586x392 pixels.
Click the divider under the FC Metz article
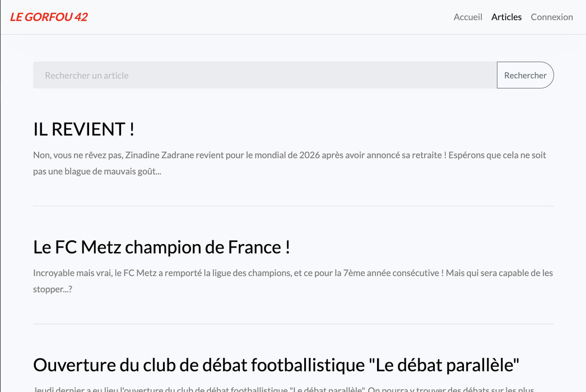(x=292, y=324)
